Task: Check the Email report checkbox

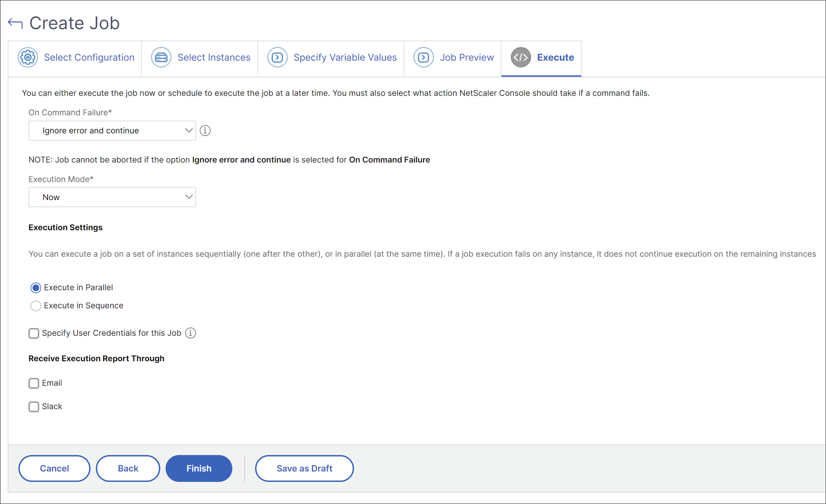Action: pos(34,383)
